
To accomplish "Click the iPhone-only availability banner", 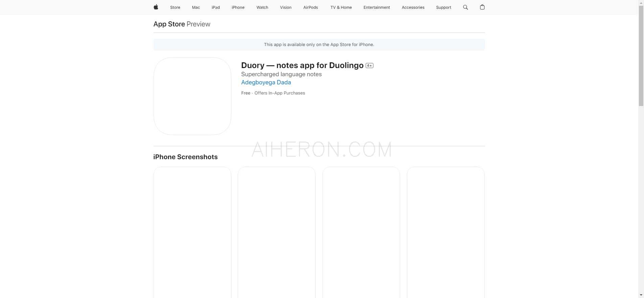I will point(319,45).
